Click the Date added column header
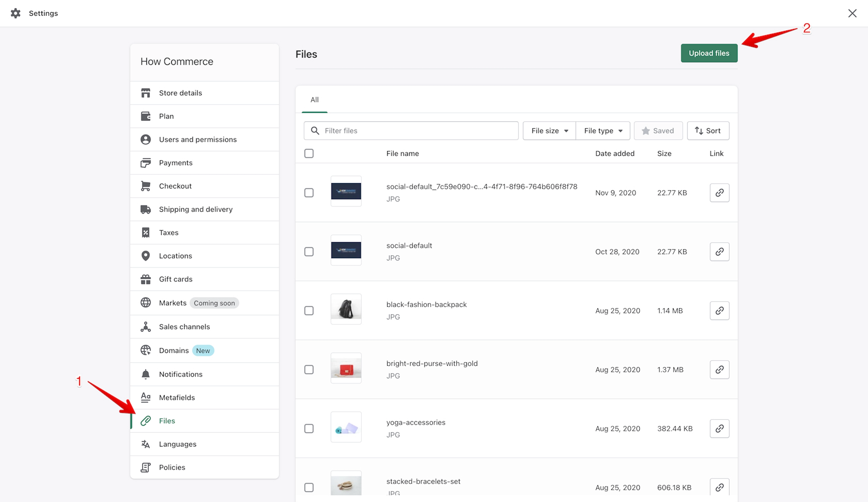This screenshot has width=868, height=502. click(615, 154)
